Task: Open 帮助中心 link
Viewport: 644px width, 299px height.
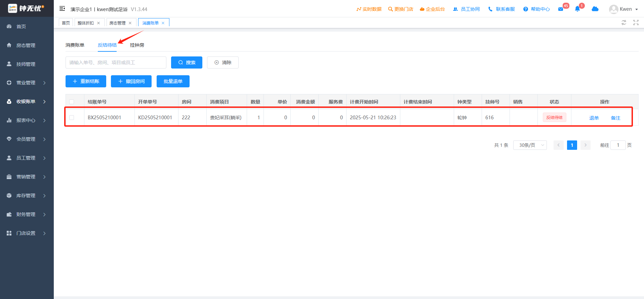Action: 536,9
